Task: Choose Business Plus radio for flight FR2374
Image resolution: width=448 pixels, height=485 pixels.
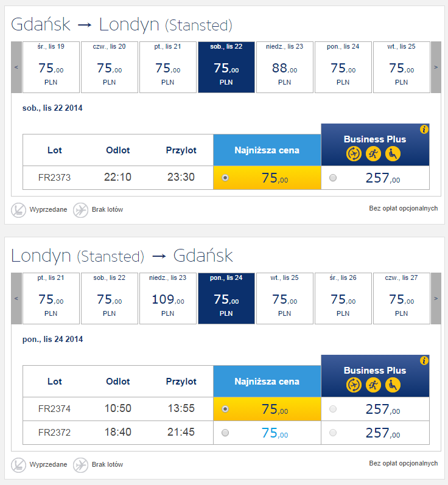Action: [333, 409]
